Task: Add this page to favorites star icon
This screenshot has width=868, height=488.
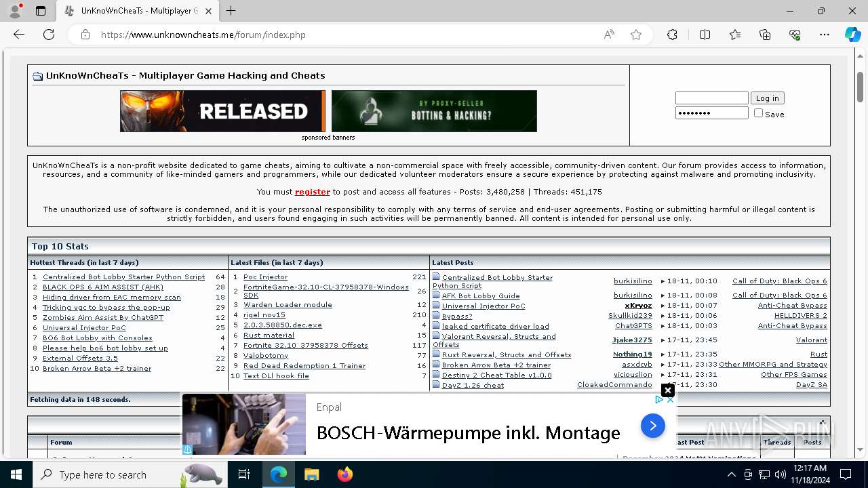Action: (x=636, y=35)
